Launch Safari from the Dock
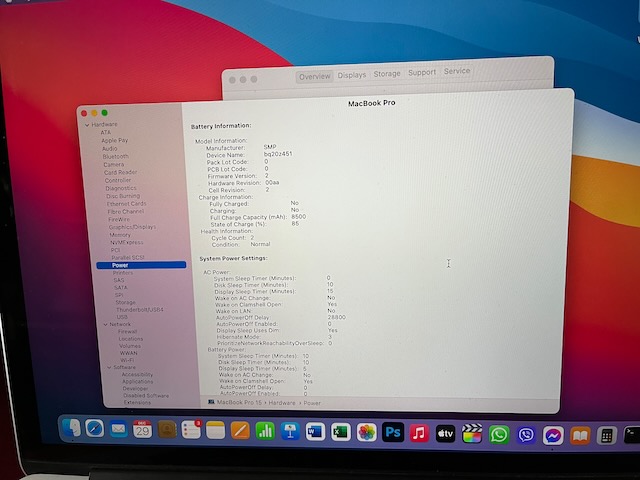Screen dimensions: 640x480 (95, 429)
